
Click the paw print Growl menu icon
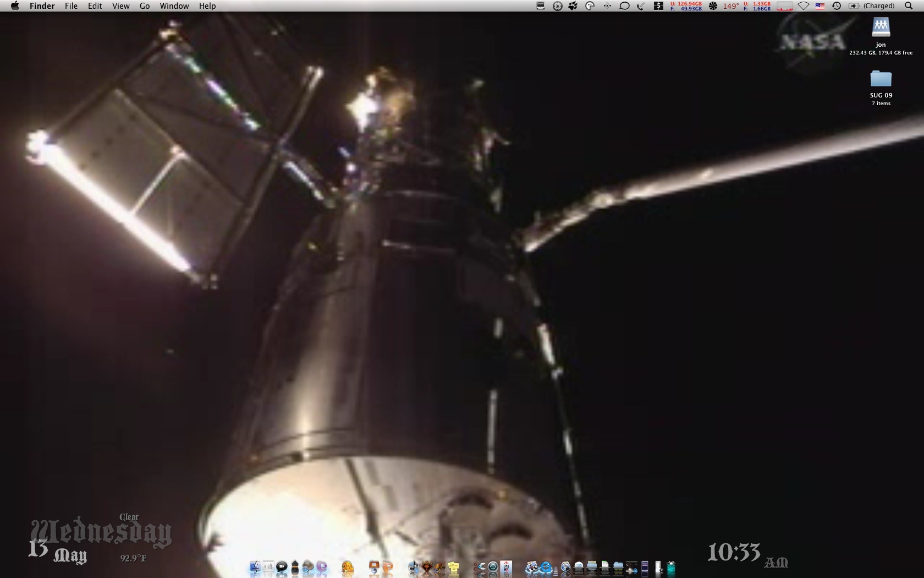[573, 6]
